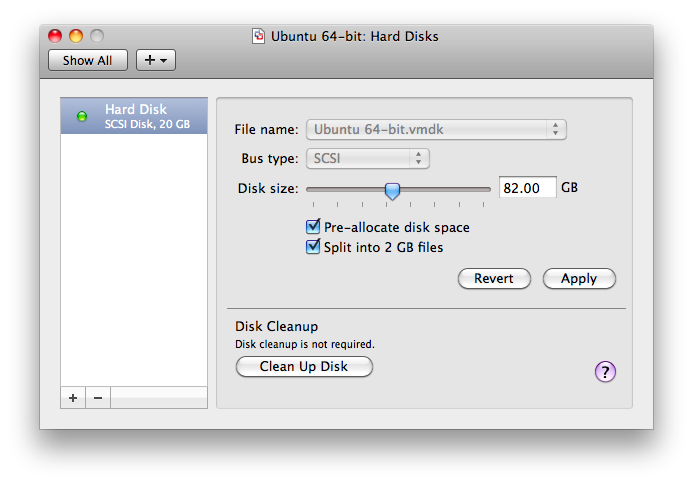
Task: Uncheck Pre-allocate disk space
Action: tap(313, 227)
